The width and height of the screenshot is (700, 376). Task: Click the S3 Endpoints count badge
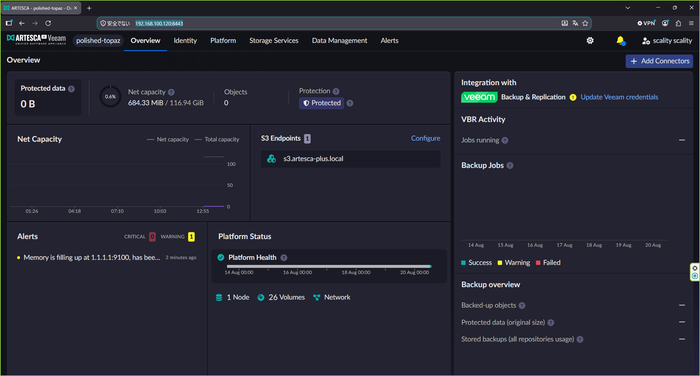pos(307,139)
